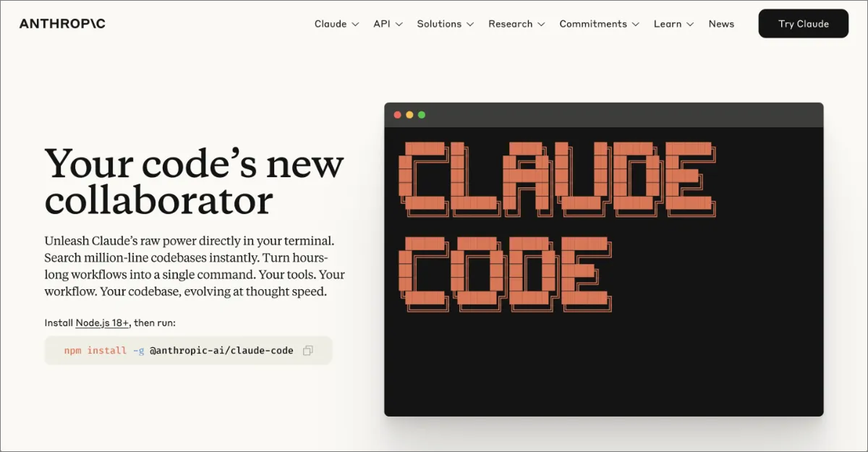Open the Solutions dropdown menu
This screenshot has width=868, height=452.
click(445, 24)
